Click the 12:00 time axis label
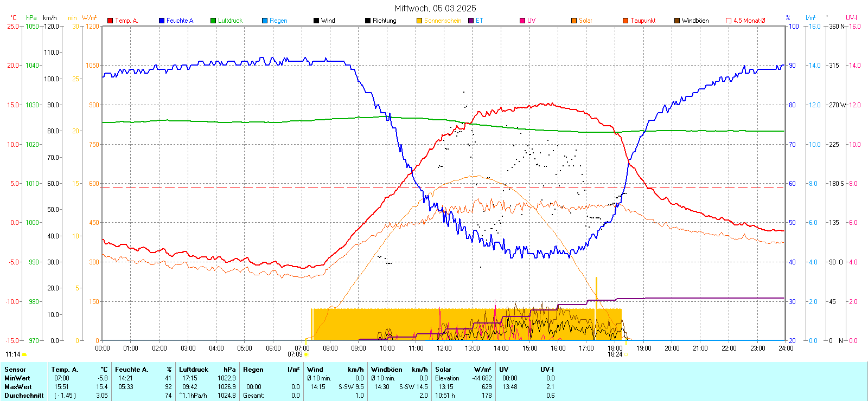This screenshot has width=868, height=401. click(444, 348)
